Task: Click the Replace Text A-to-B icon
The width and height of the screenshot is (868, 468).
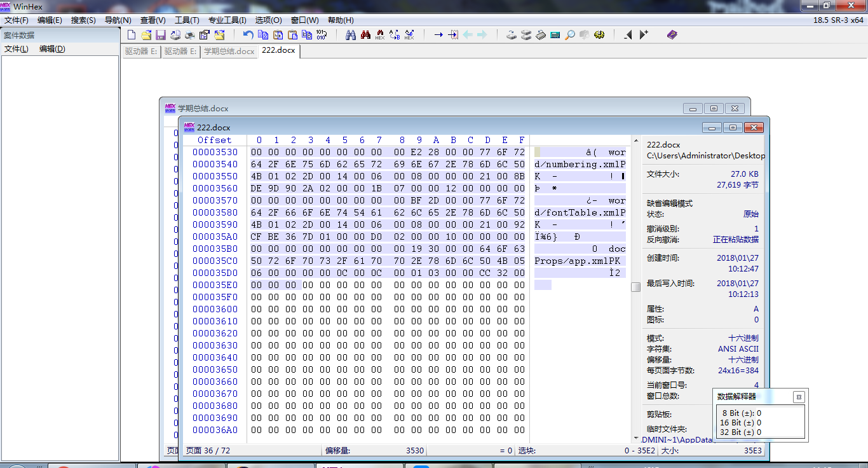Action: click(x=395, y=35)
